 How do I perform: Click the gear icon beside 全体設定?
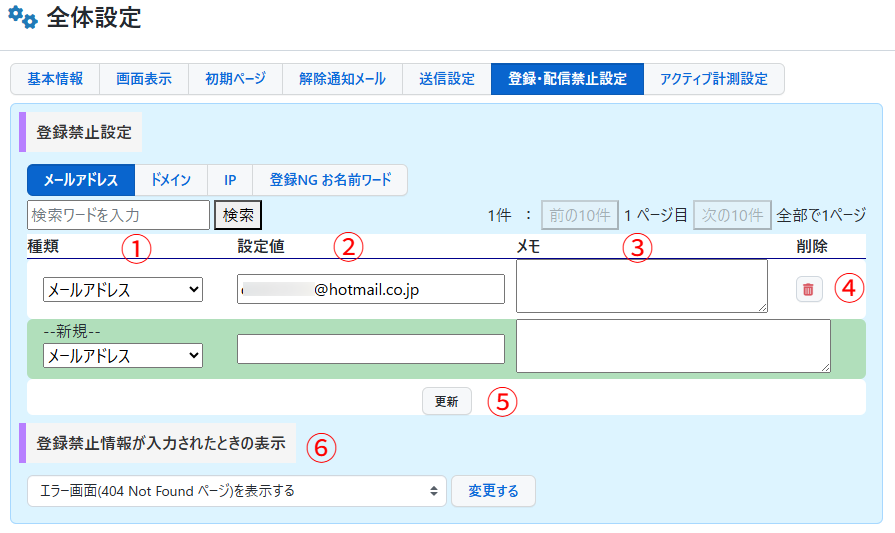(23, 18)
